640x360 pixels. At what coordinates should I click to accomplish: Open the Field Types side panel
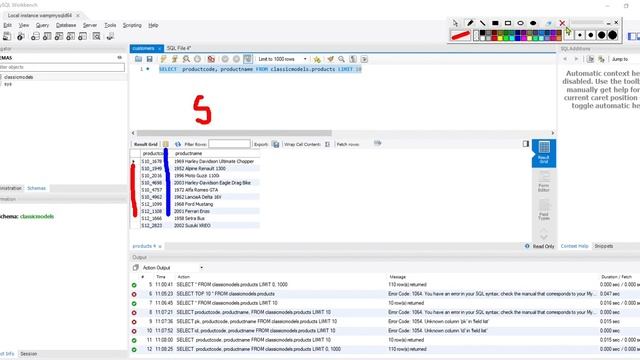tap(544, 210)
